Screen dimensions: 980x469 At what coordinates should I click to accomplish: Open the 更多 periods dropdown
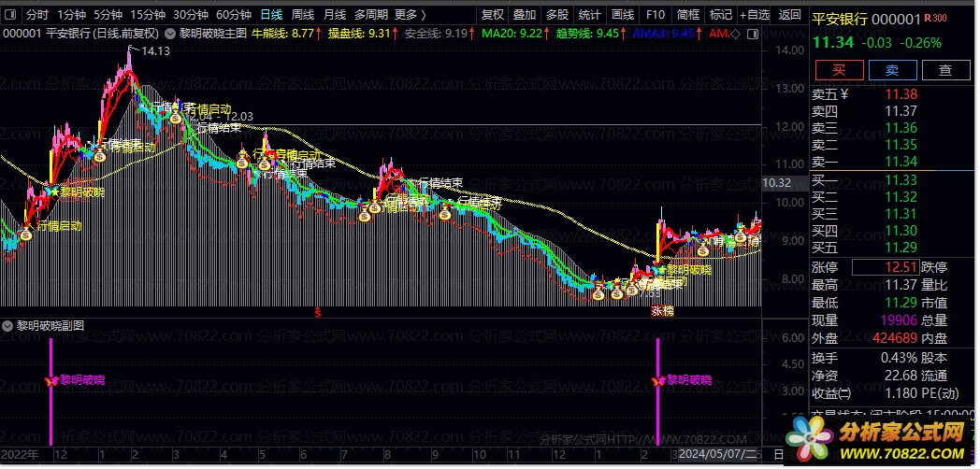(x=410, y=14)
